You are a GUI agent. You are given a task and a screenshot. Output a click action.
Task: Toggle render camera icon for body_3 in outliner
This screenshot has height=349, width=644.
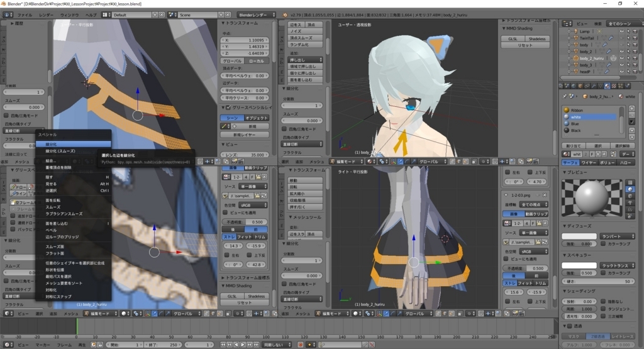635,65
